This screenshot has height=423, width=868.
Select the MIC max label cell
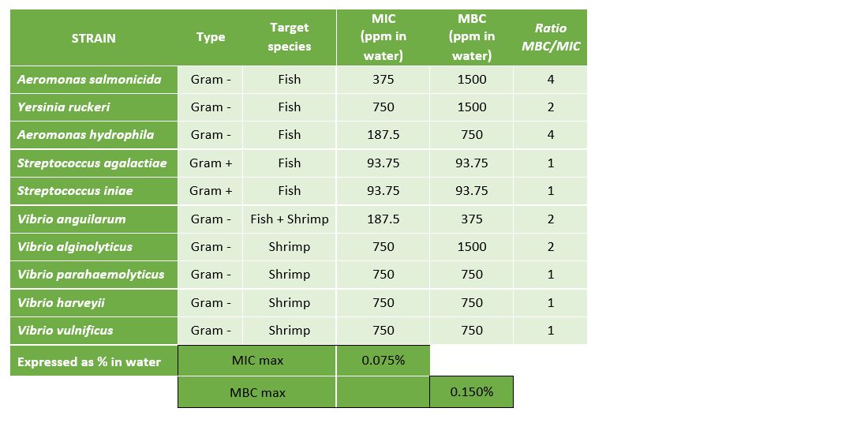click(257, 361)
